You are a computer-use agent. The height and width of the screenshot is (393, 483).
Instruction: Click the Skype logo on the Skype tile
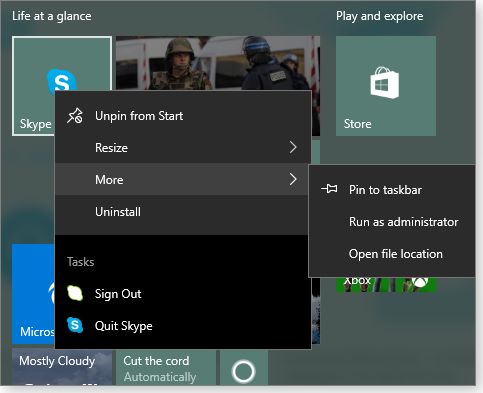click(62, 80)
